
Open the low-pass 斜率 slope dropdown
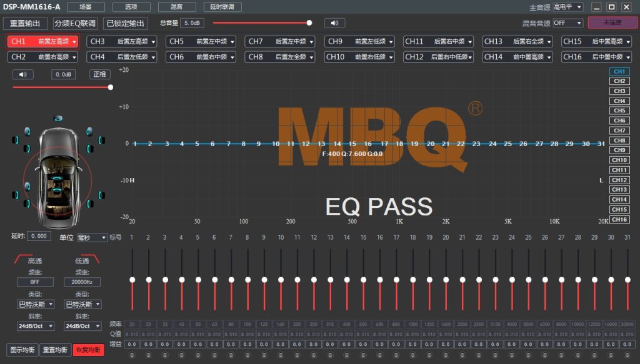tap(82, 326)
